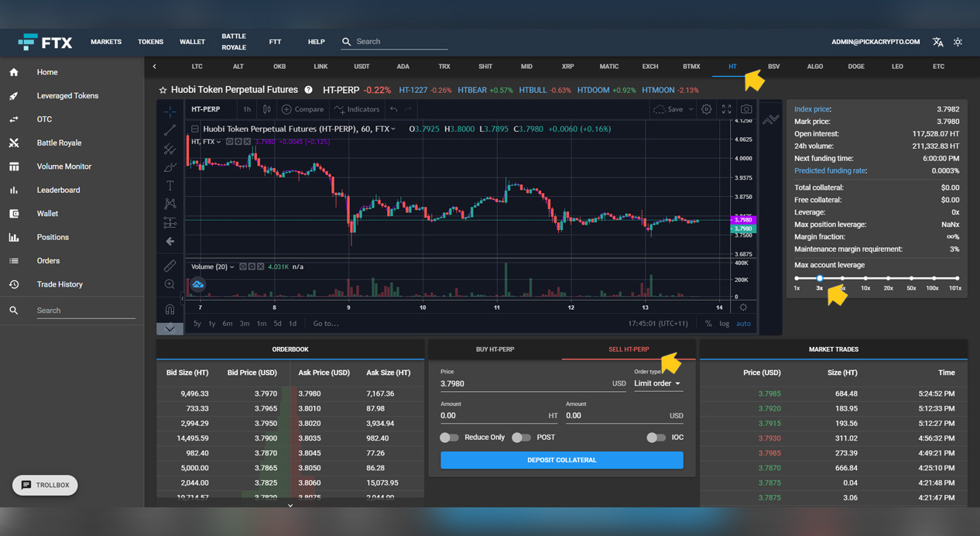The width and height of the screenshot is (980, 536).
Task: Open the Predicted funding rate link
Action: pyautogui.click(x=831, y=170)
